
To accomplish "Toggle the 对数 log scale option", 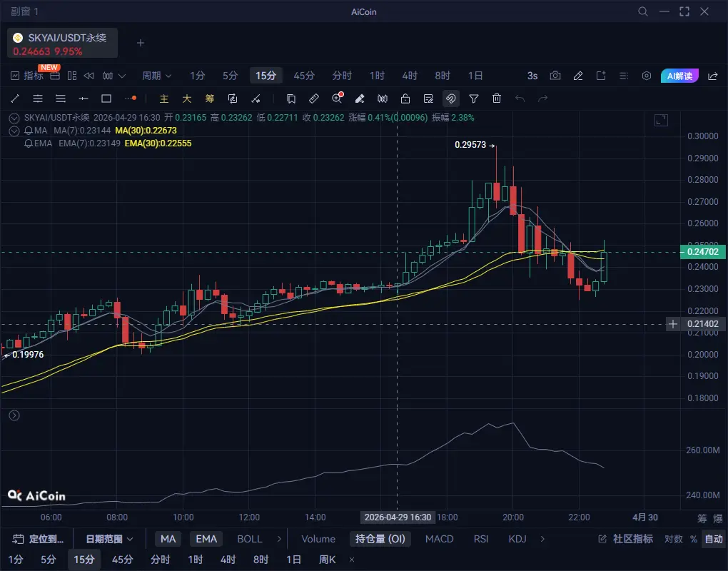I will coord(673,539).
